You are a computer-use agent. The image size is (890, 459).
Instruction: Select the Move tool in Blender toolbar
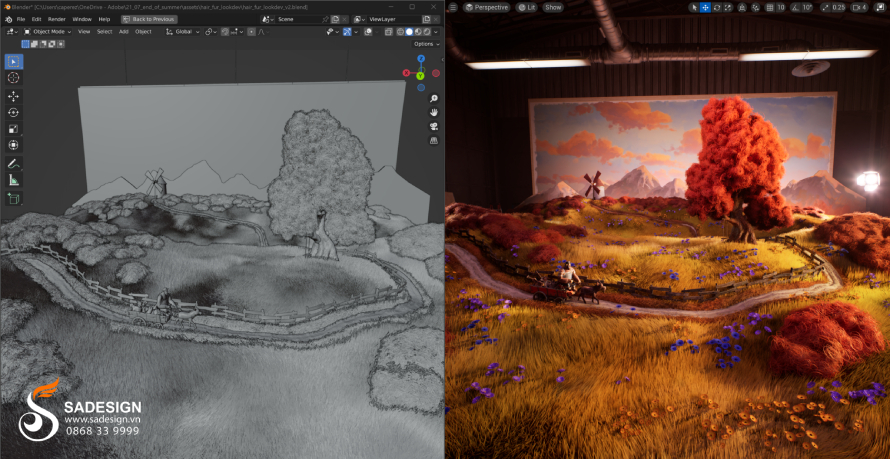tap(14, 96)
